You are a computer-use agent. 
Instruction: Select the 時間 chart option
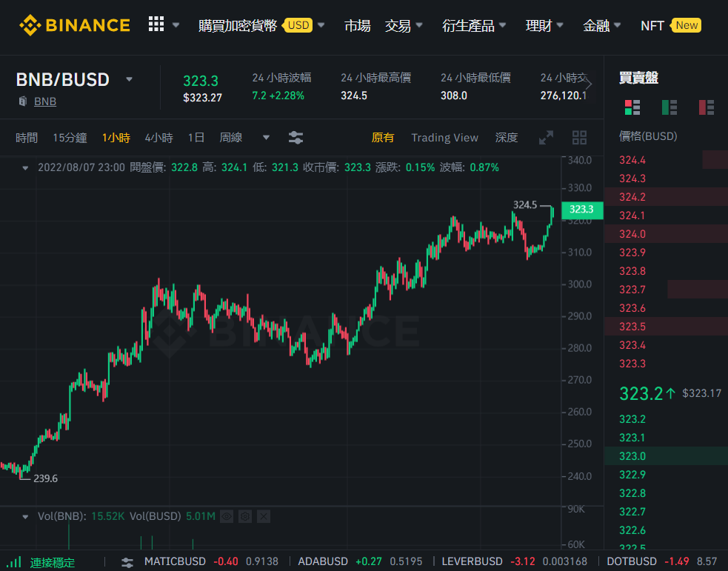[27, 138]
